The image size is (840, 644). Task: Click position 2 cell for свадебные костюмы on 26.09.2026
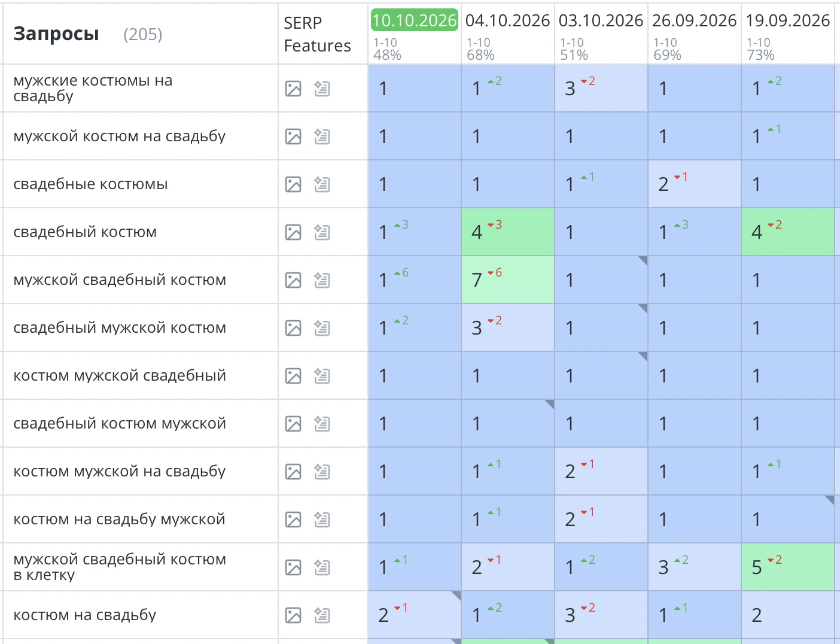(695, 184)
